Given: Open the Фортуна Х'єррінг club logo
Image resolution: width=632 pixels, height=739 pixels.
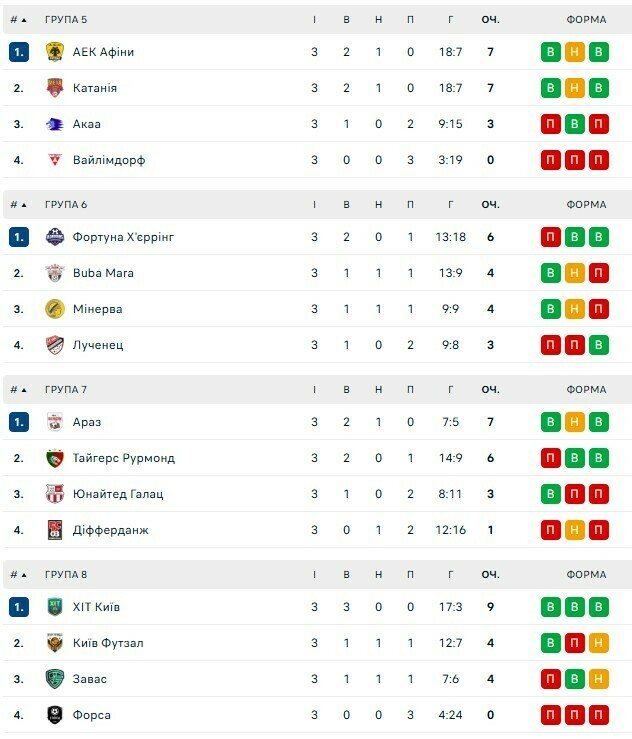Looking at the screenshot, I should tap(55, 237).
